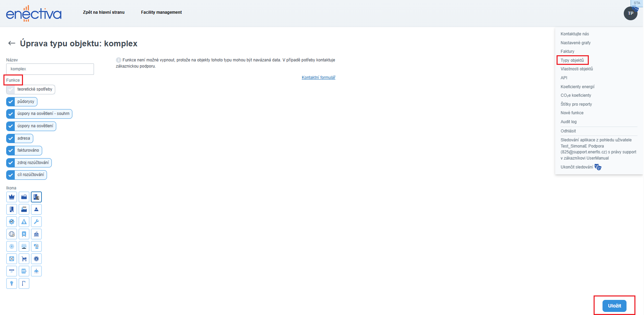This screenshot has height=315, width=644.
Task: Disable the "fakturováno" function
Action: [11, 150]
